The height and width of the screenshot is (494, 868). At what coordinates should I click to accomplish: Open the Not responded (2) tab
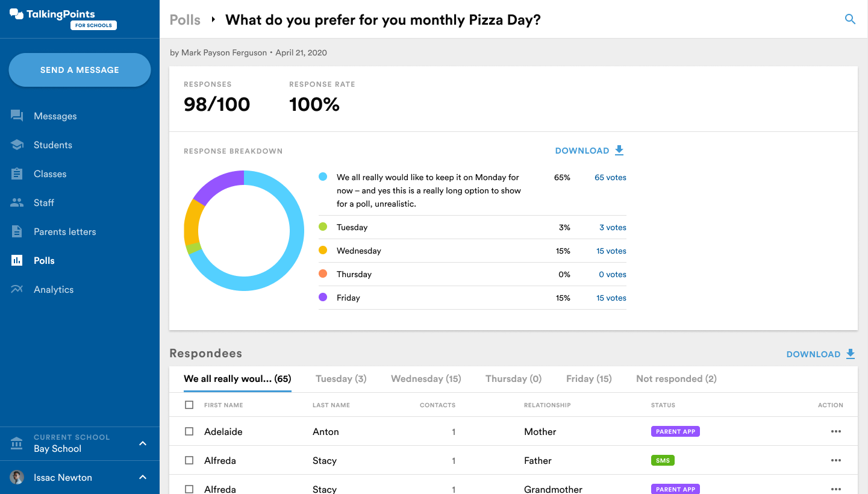676,378
